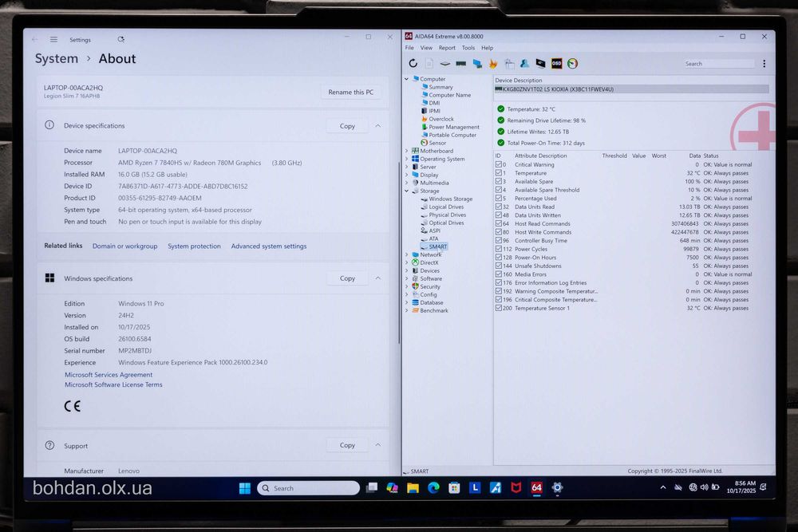Image resolution: width=798 pixels, height=532 pixels.
Task: Open Windows Start menu from taskbar
Action: (x=245, y=488)
